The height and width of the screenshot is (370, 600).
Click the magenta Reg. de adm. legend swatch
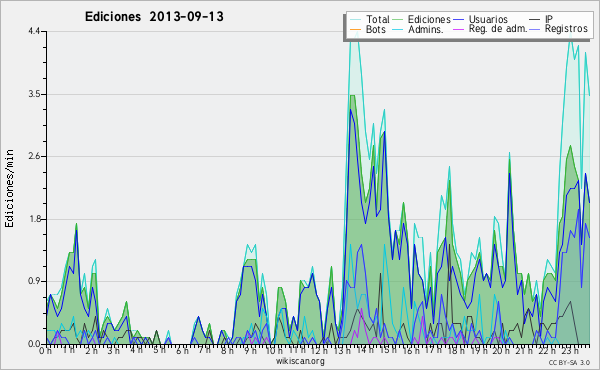458,29
